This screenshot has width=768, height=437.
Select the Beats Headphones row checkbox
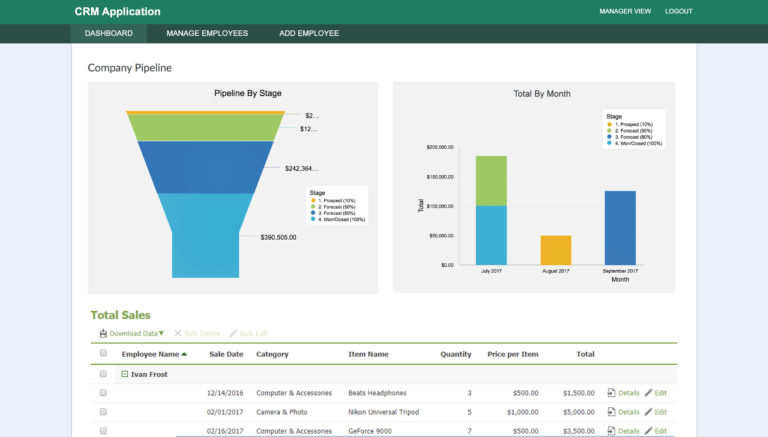(x=103, y=393)
